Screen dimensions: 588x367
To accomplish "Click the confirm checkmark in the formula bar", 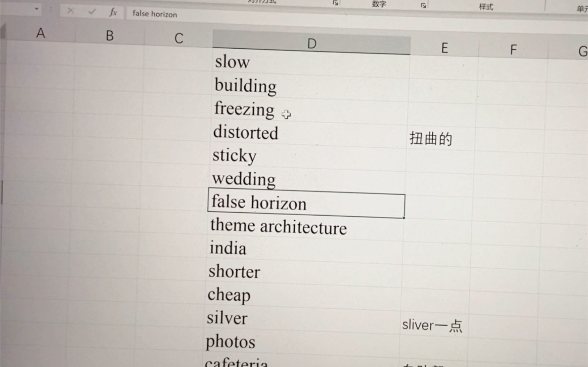I will (92, 11).
